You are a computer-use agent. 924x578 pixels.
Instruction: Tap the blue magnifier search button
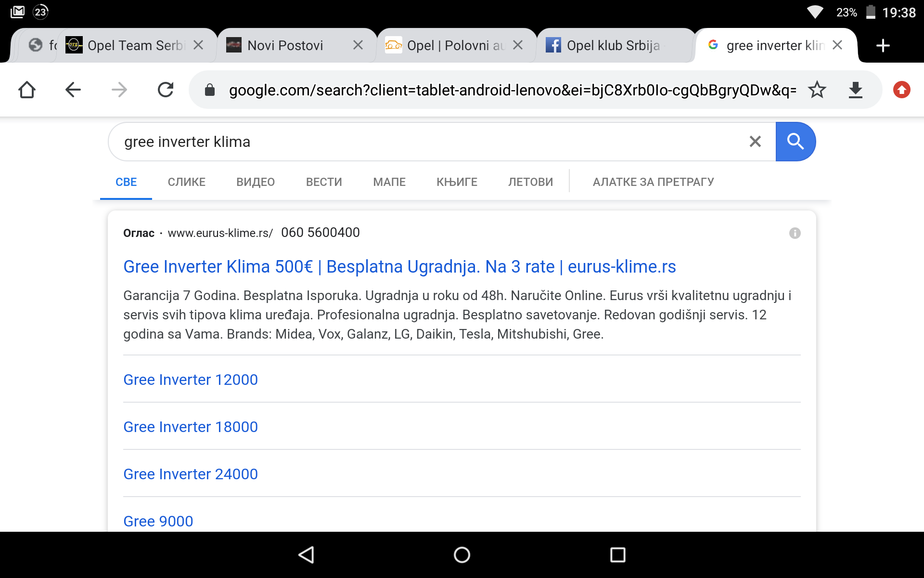pyautogui.click(x=796, y=142)
